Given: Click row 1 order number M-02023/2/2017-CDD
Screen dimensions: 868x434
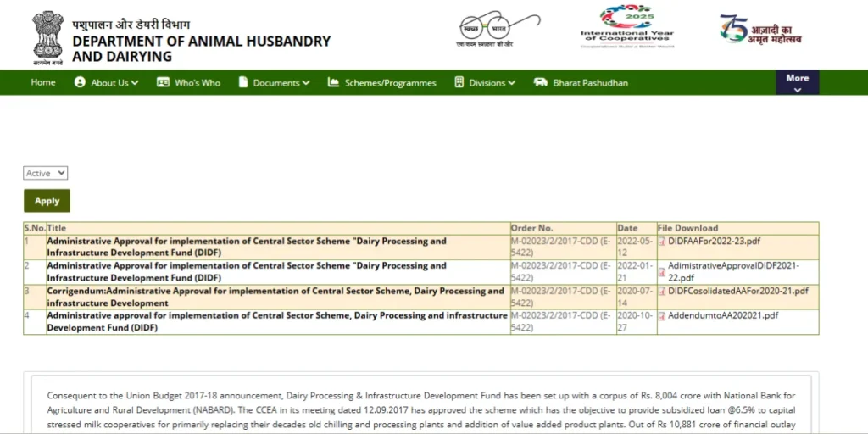Looking at the screenshot, I should (561, 247).
